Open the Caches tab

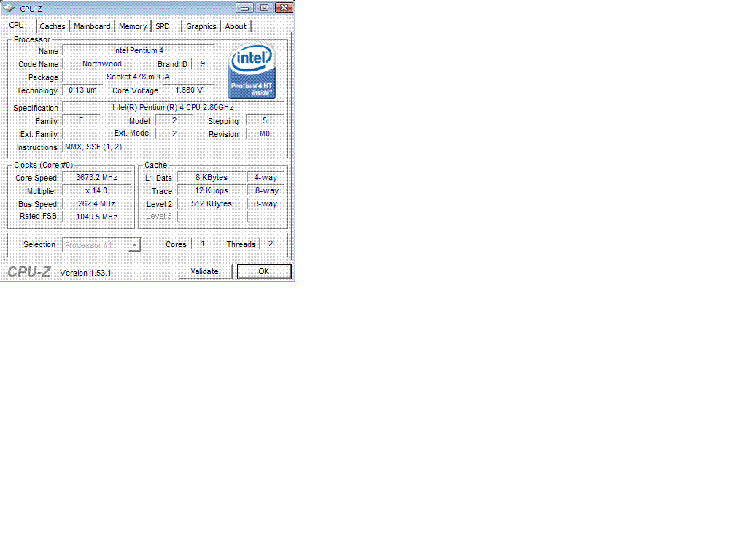(x=53, y=26)
